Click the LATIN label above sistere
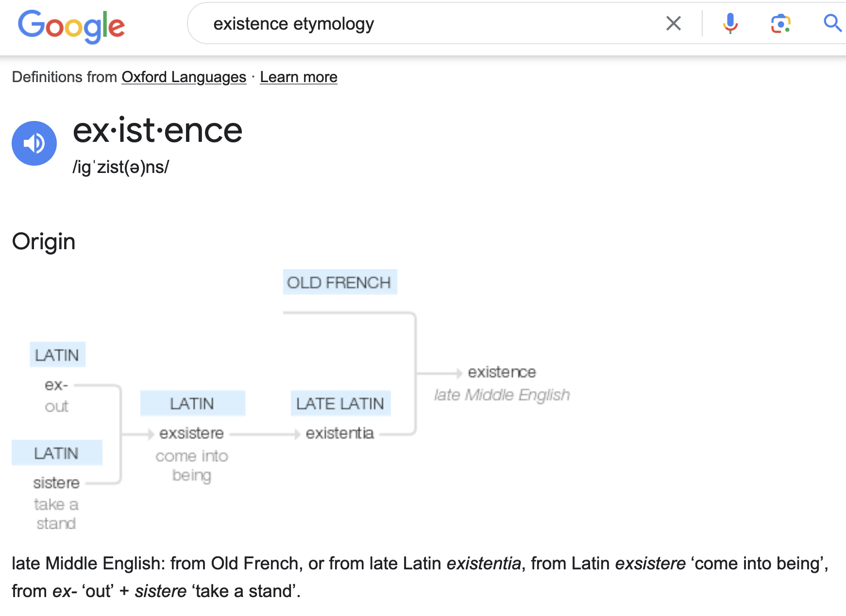 click(57, 453)
